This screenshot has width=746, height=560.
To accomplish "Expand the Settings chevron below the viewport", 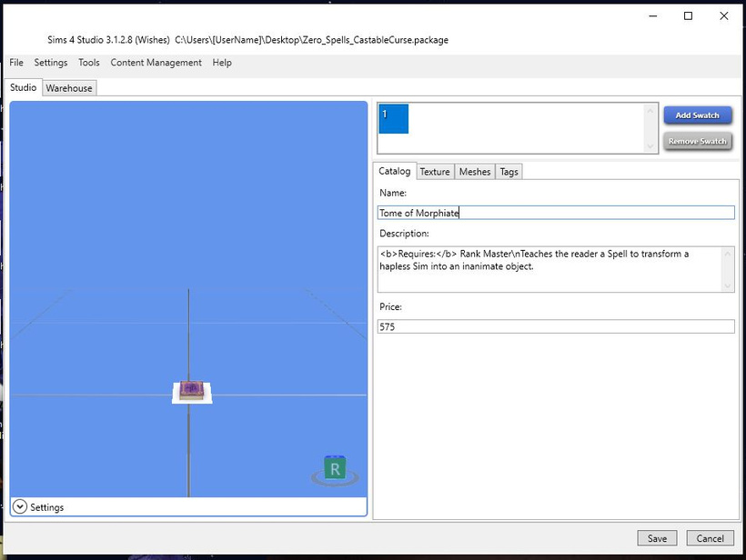I will pyautogui.click(x=20, y=506).
